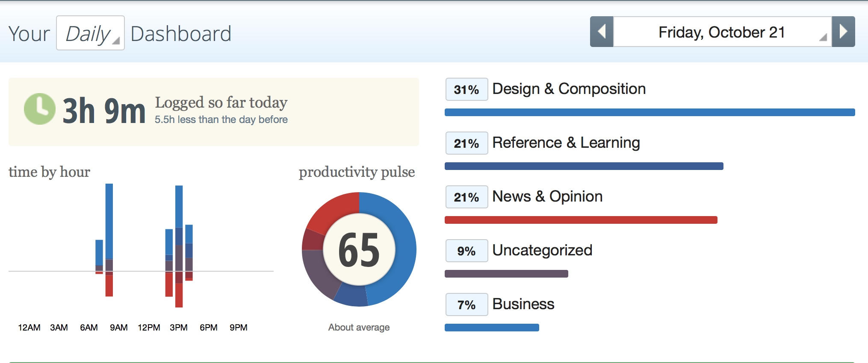Open the Uncategorized category

[542, 250]
